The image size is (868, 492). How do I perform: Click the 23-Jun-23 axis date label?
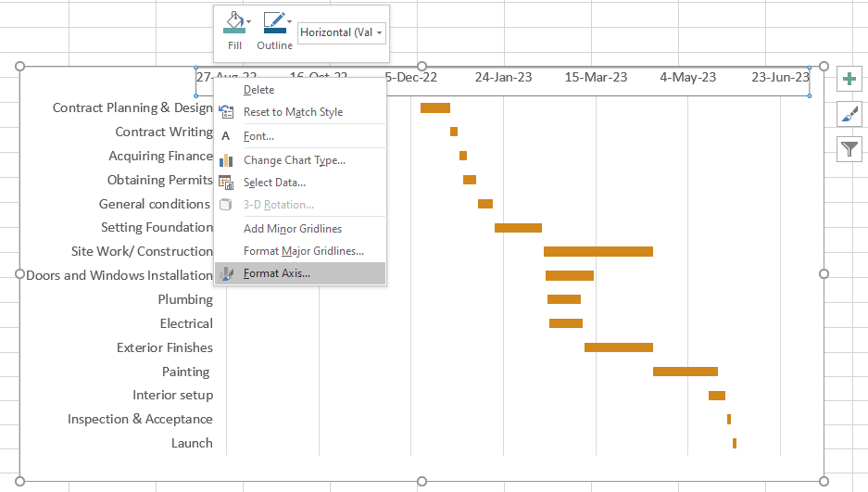pos(779,78)
